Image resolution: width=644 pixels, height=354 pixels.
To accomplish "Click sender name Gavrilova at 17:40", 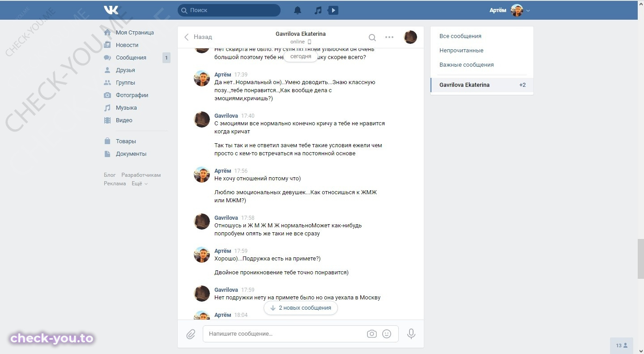I will coord(226,116).
